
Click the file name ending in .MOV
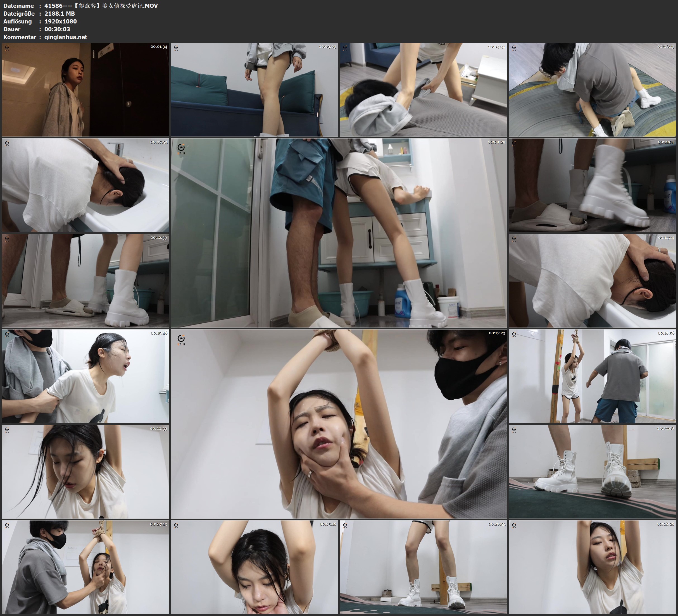point(101,6)
